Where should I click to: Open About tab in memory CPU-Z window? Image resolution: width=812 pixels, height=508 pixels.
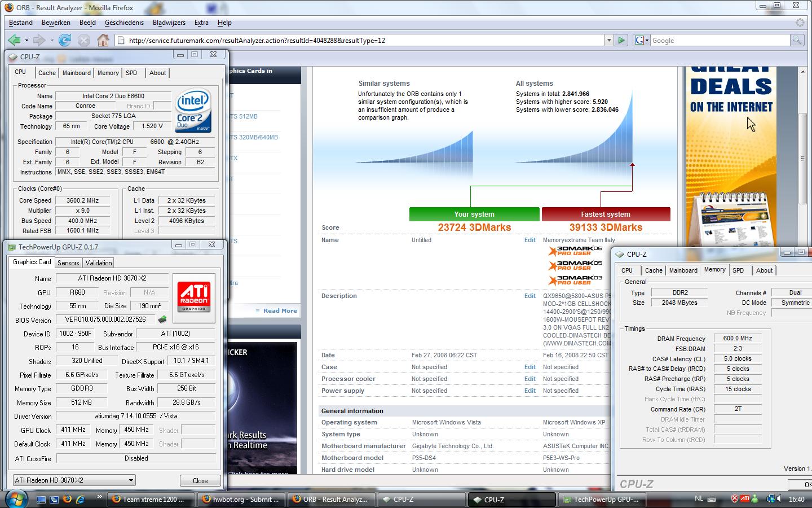pos(764,270)
